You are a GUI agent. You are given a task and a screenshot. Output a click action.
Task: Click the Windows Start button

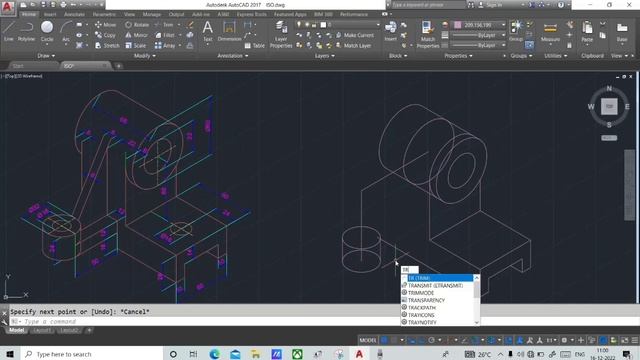(x=9, y=354)
